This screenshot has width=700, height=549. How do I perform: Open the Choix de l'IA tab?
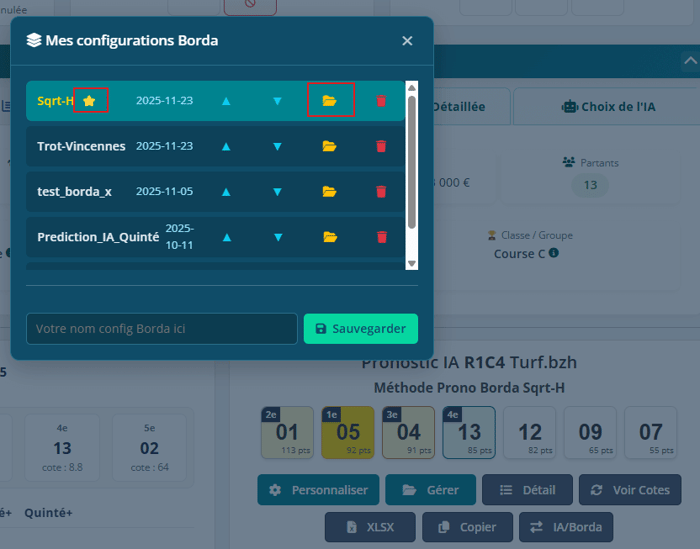tap(608, 107)
